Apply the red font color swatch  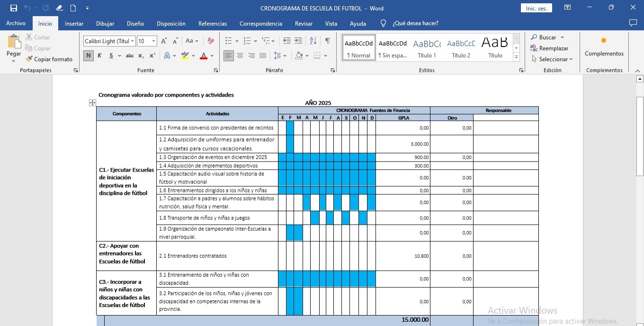[x=204, y=56]
